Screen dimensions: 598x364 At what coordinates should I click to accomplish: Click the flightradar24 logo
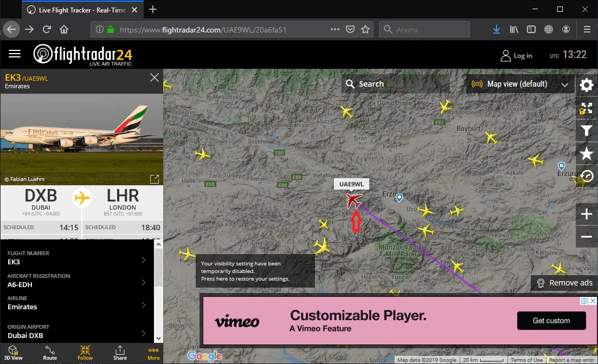point(83,55)
